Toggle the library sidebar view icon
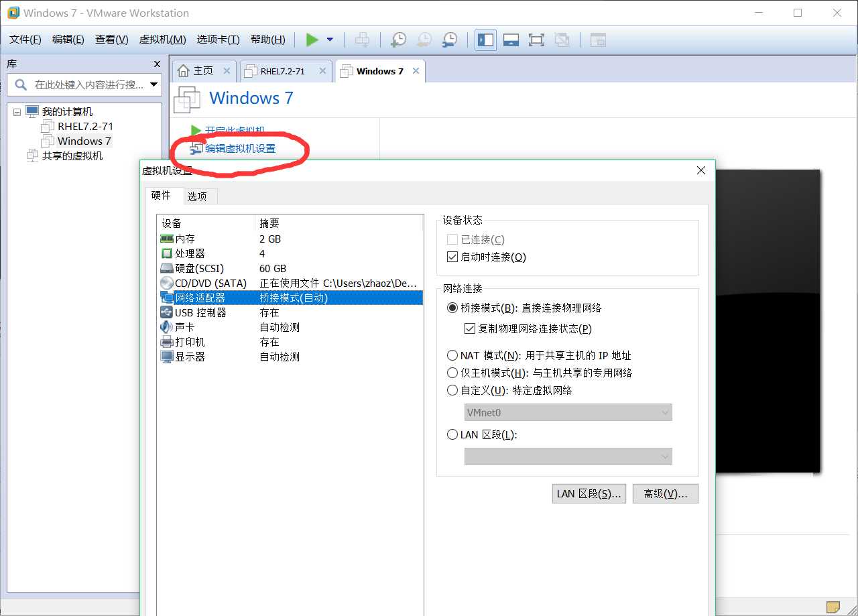 pos(485,40)
